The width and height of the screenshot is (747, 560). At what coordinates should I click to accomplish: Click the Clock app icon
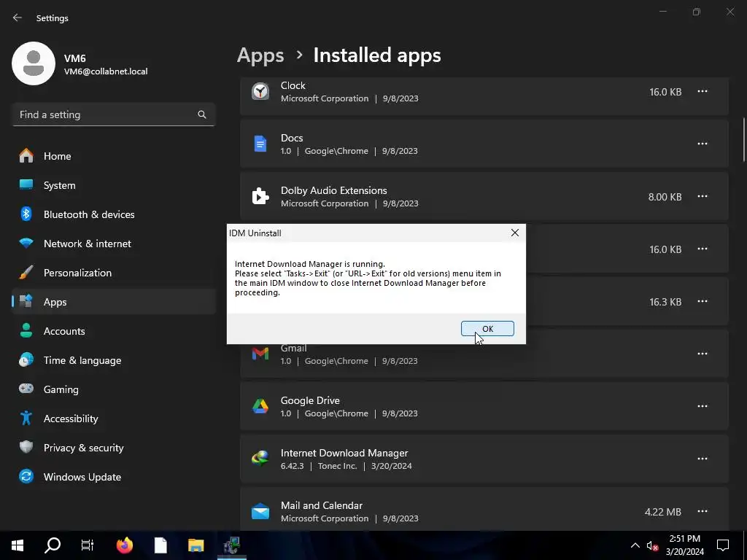click(260, 91)
